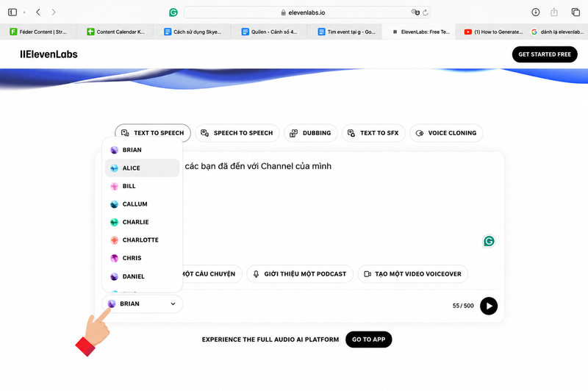Click Charlie's green avatar in the list
588x391 pixels.
pyautogui.click(x=115, y=222)
